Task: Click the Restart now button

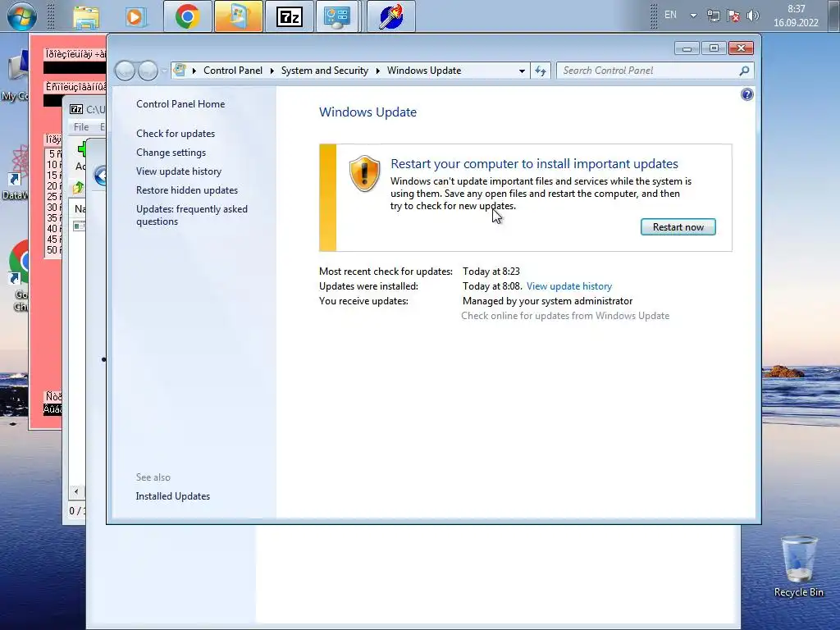Action: click(678, 227)
